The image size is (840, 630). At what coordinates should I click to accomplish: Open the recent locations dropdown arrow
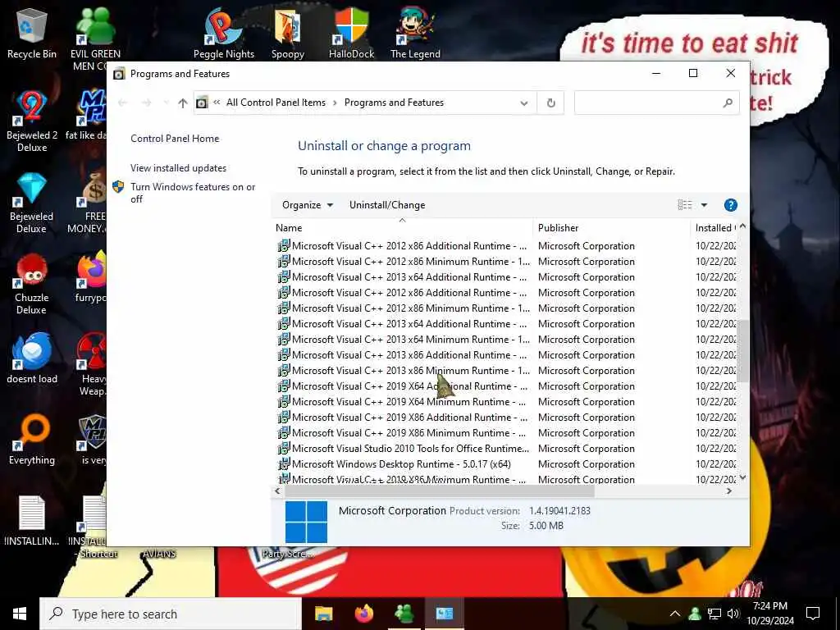[x=166, y=103]
